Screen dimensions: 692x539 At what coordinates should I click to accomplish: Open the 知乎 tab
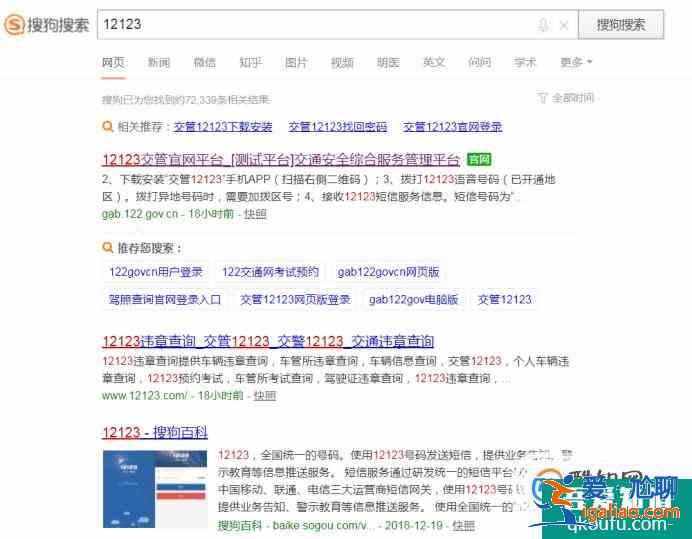click(251, 63)
